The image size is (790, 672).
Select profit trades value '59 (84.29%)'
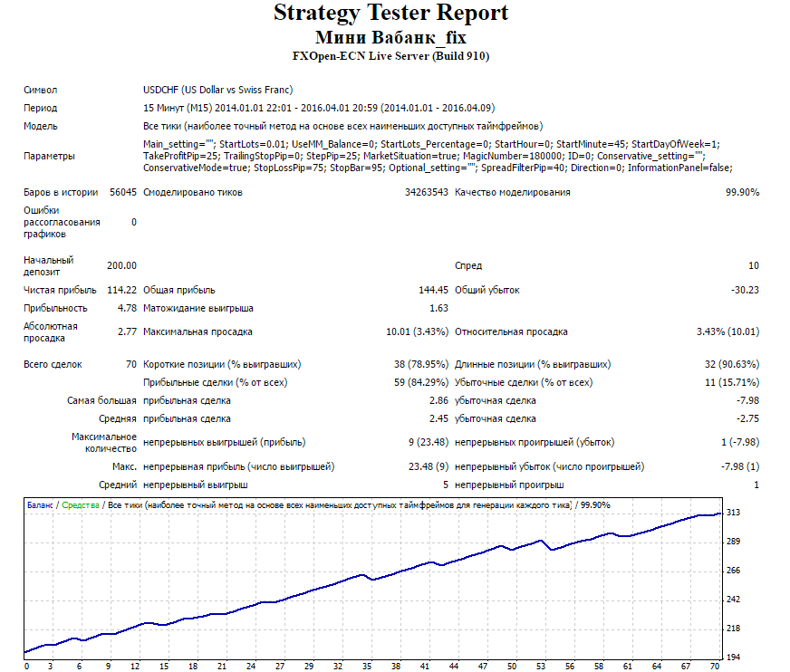coord(421,383)
